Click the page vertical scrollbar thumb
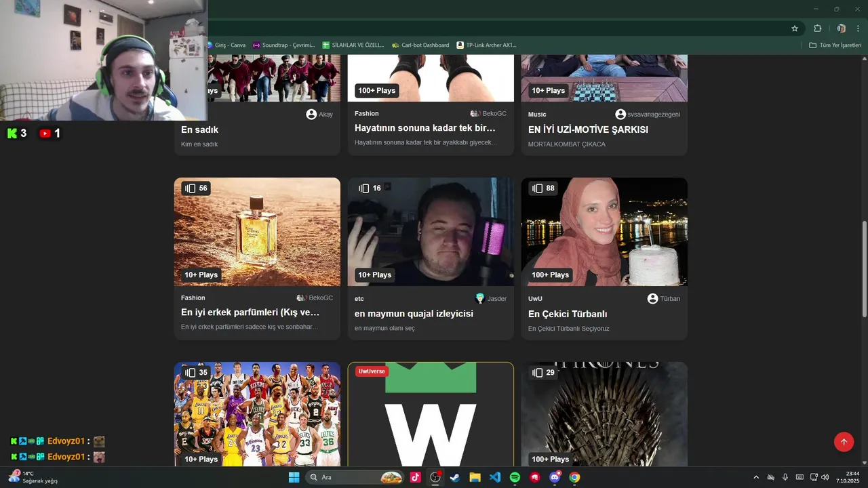 (x=864, y=269)
